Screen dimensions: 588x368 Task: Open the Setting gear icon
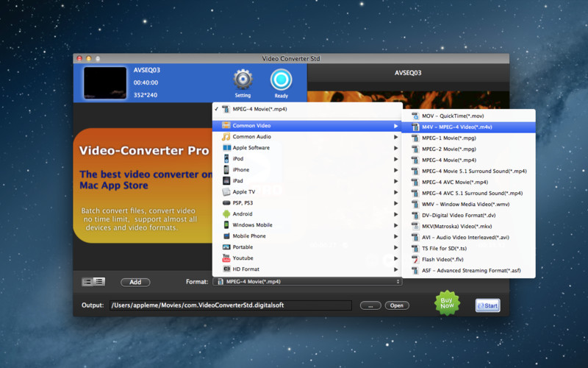pos(243,79)
